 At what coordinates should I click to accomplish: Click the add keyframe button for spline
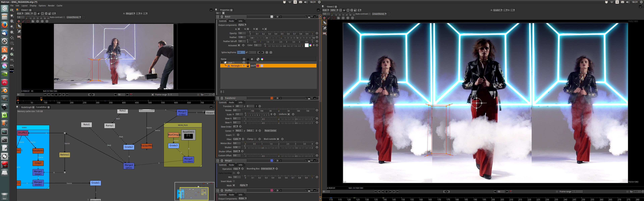pyautogui.click(x=267, y=52)
